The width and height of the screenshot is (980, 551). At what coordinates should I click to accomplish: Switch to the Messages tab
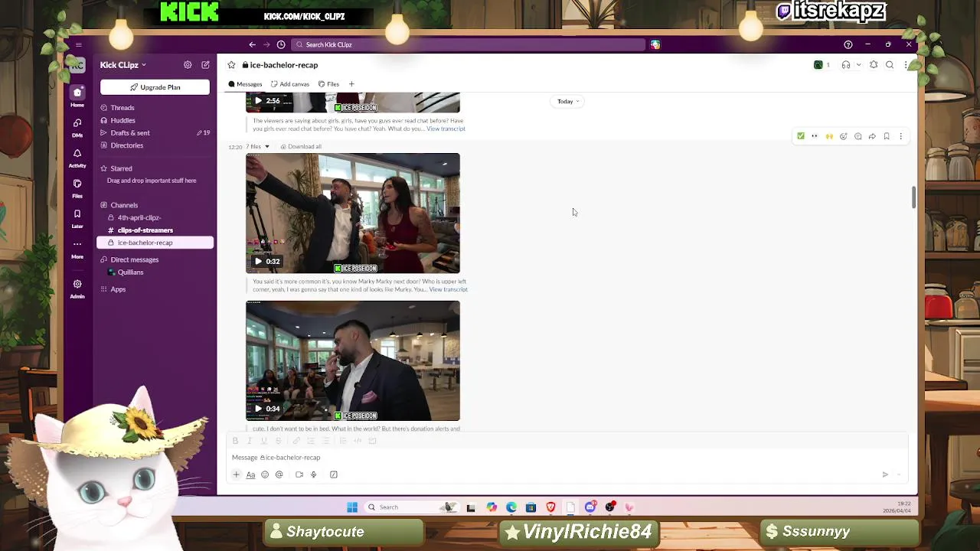[x=245, y=84]
